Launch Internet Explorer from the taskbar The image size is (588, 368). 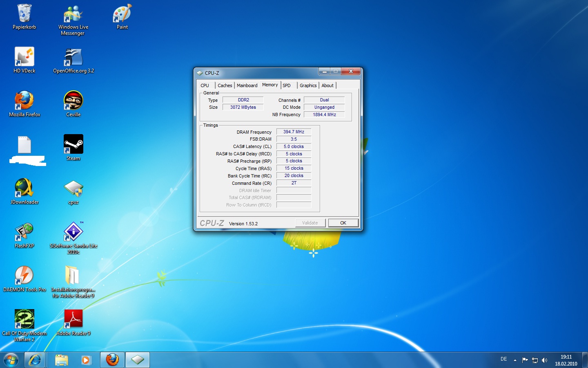click(x=35, y=360)
